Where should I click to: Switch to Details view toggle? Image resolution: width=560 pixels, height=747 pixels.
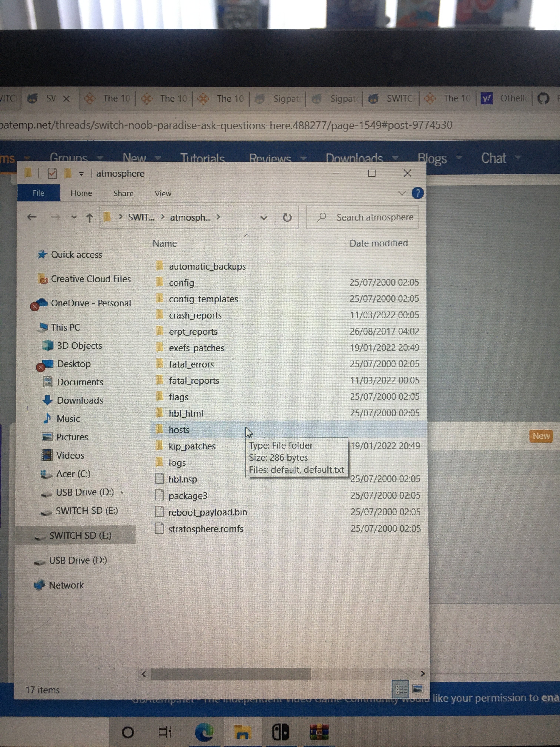[401, 689]
